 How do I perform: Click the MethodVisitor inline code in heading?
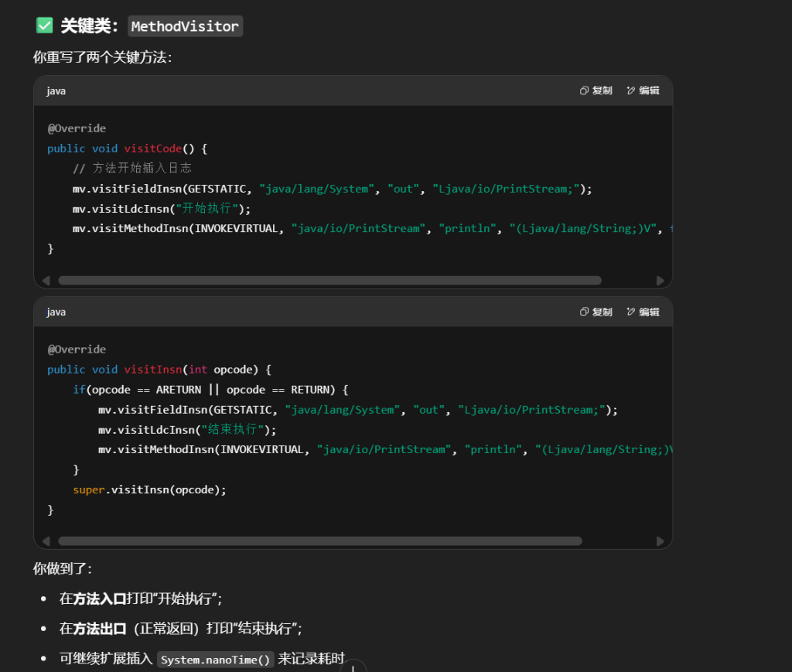(185, 26)
